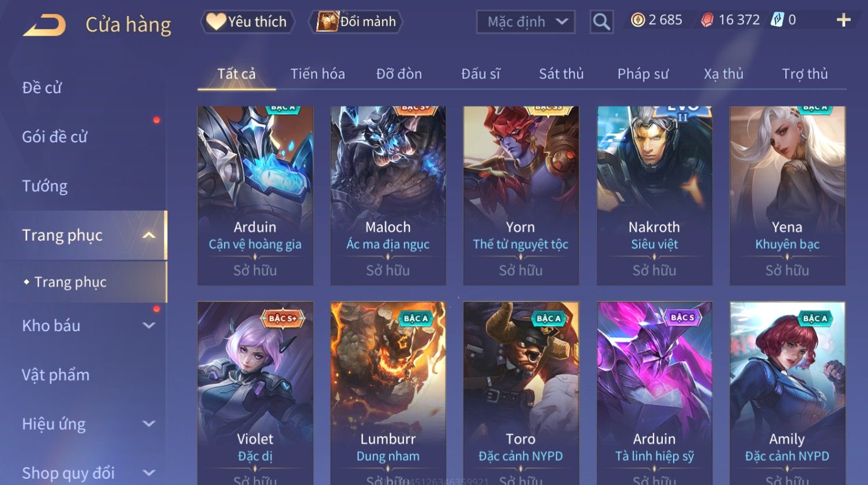
Task: Select the Tiến hóa tab
Action: 318,74
